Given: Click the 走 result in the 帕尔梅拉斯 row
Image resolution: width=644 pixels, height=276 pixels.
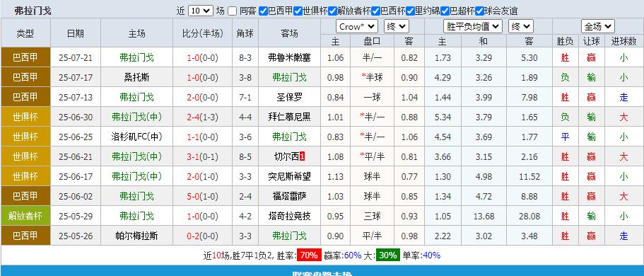Looking at the screenshot, I should [624, 236].
